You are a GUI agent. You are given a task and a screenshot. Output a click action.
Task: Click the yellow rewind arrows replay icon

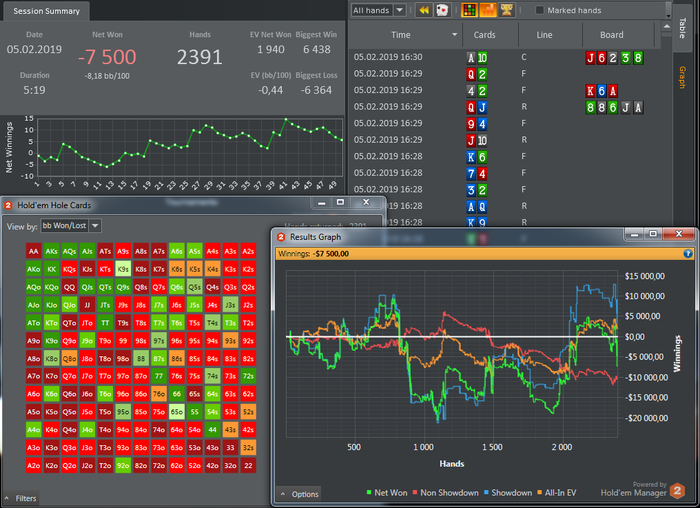click(x=424, y=10)
